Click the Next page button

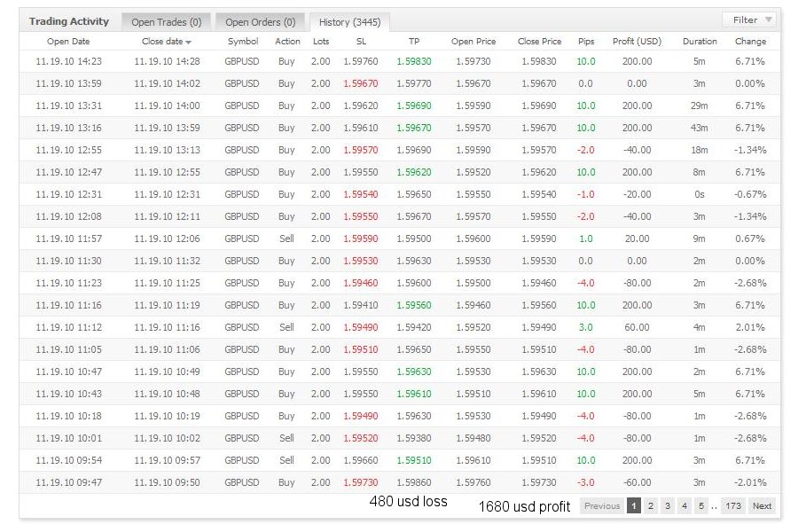(x=762, y=505)
